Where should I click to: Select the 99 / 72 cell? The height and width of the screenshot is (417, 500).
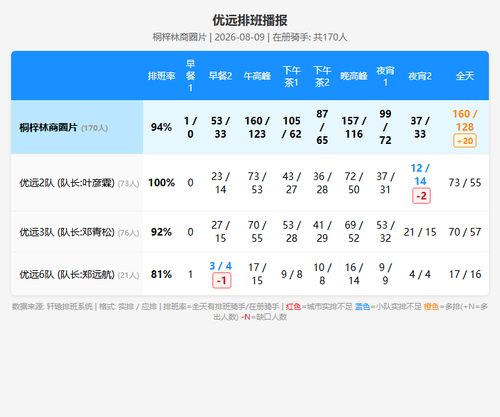(x=385, y=127)
